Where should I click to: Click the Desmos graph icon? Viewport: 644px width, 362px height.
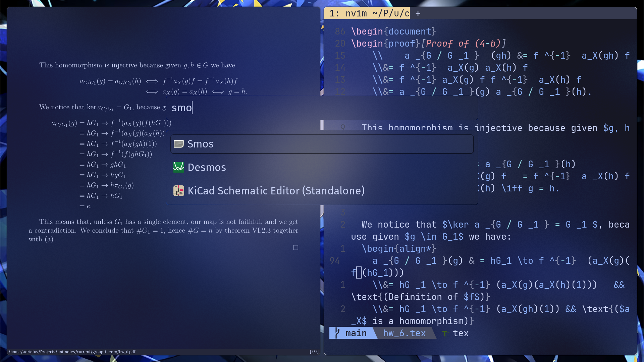[179, 167]
